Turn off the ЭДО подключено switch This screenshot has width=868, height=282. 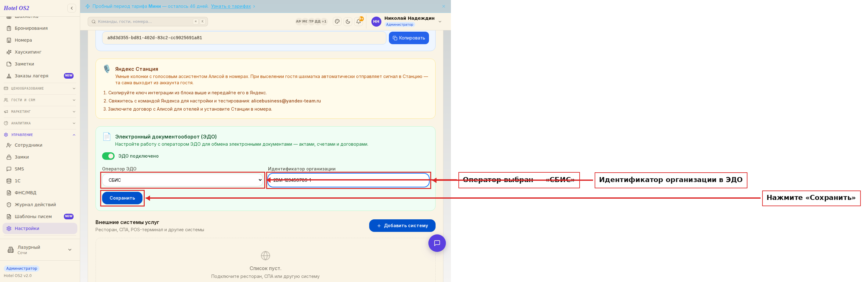coord(108,156)
